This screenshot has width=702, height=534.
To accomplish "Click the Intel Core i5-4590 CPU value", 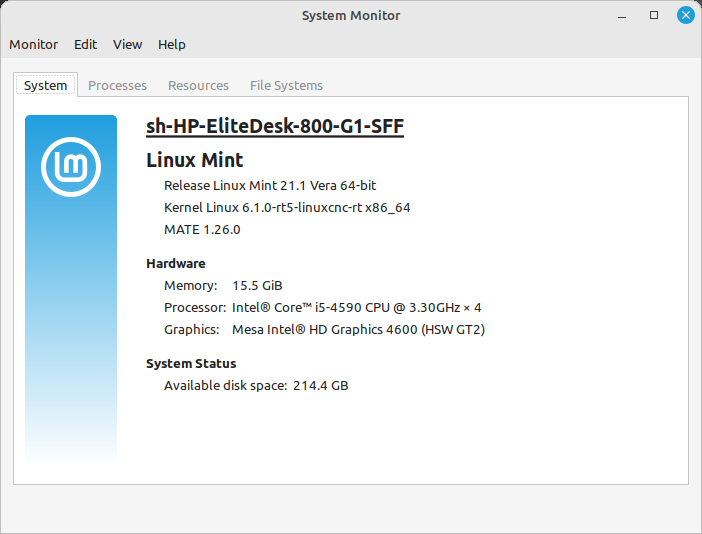I will [x=357, y=308].
